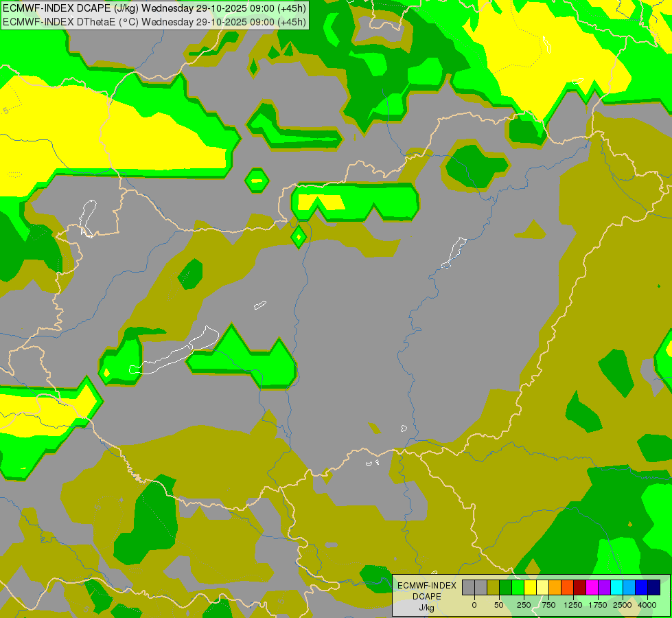Click the bright yellow legend swatch
Viewport: 672px width, 618px height.
[x=531, y=587]
